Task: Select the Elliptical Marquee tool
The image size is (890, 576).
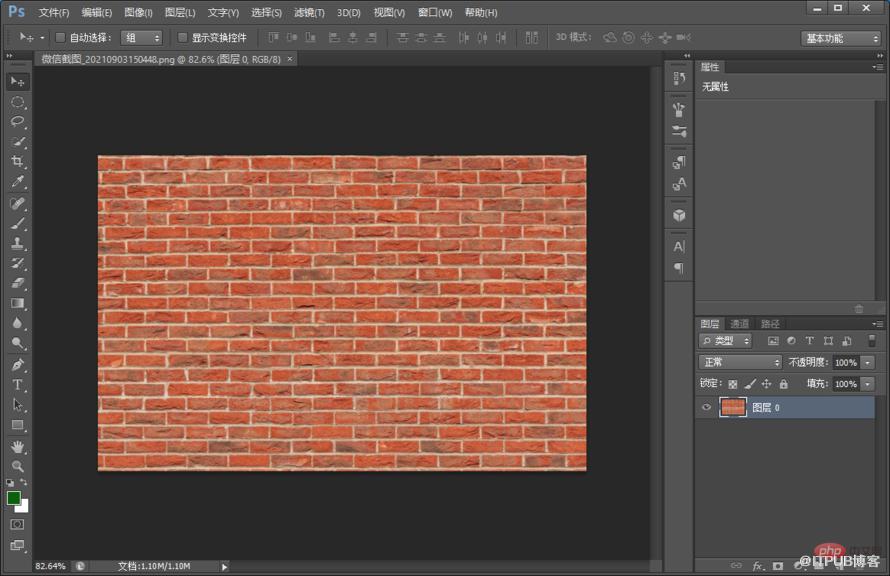Action: 18,102
